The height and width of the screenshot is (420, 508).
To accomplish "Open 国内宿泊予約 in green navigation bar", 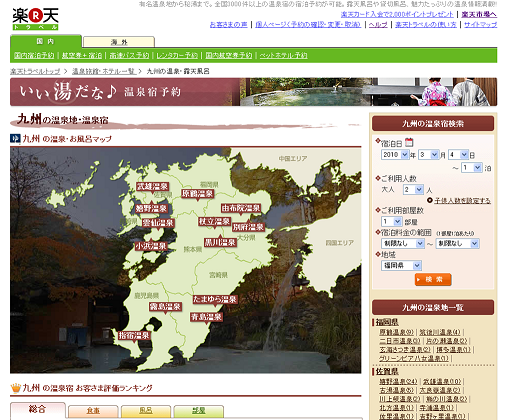I will (34, 55).
